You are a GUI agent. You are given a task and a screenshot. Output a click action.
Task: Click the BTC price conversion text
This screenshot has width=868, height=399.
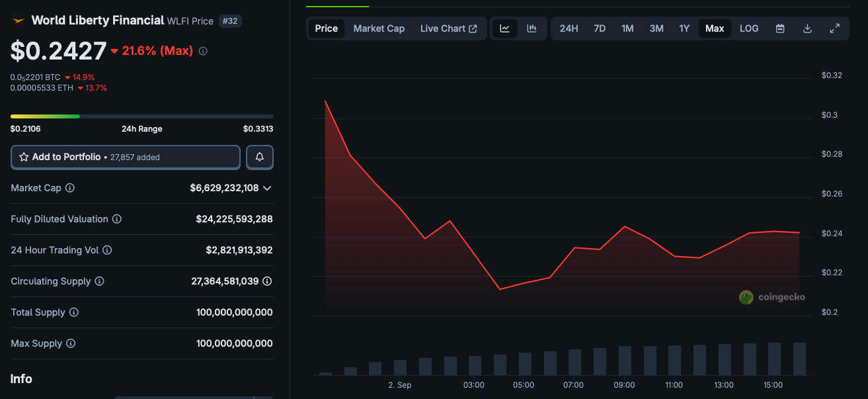(x=35, y=77)
